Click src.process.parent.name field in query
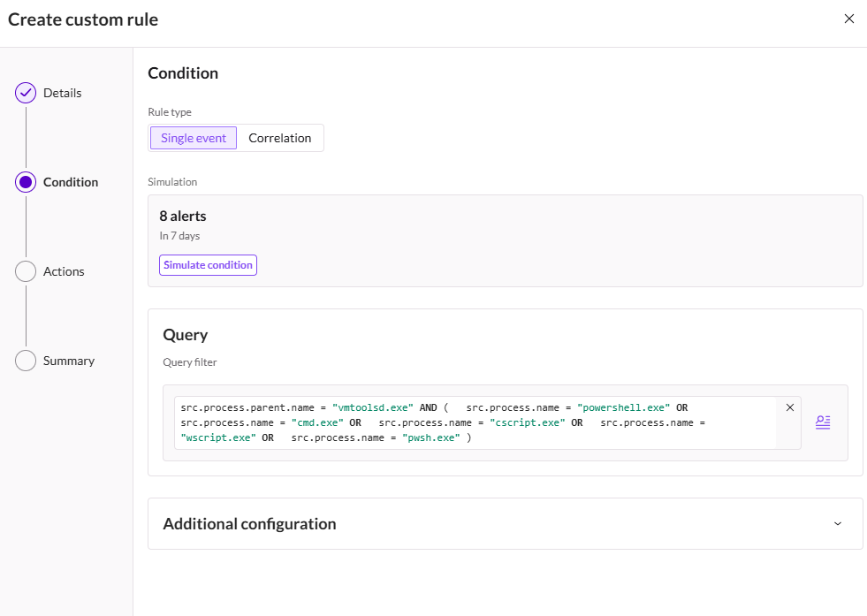The image size is (867, 616). pos(247,407)
